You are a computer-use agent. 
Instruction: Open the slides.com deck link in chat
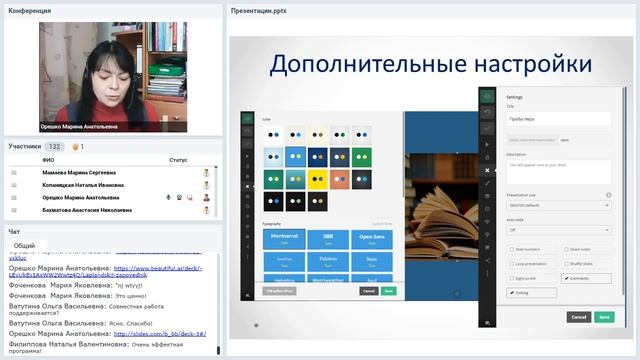coord(160,334)
